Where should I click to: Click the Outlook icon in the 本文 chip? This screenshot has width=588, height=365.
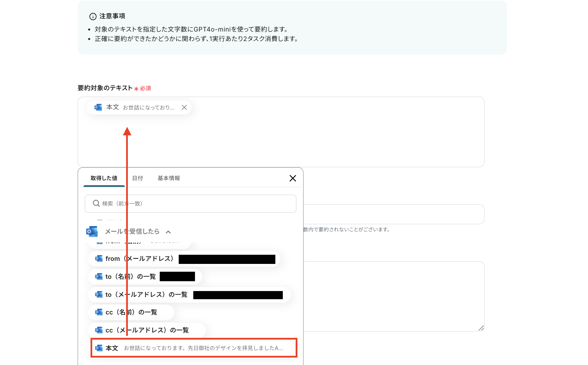click(x=98, y=108)
